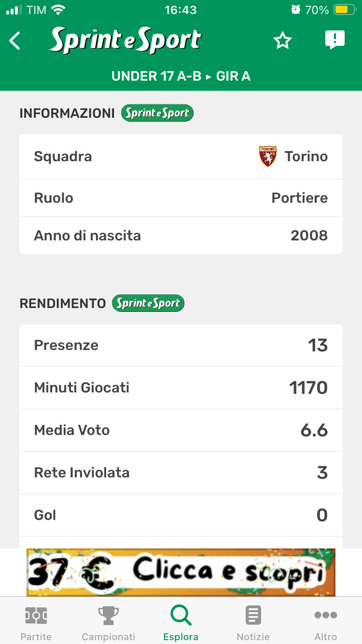
Task: Open the Altro three-dots menu
Action: click(326, 616)
